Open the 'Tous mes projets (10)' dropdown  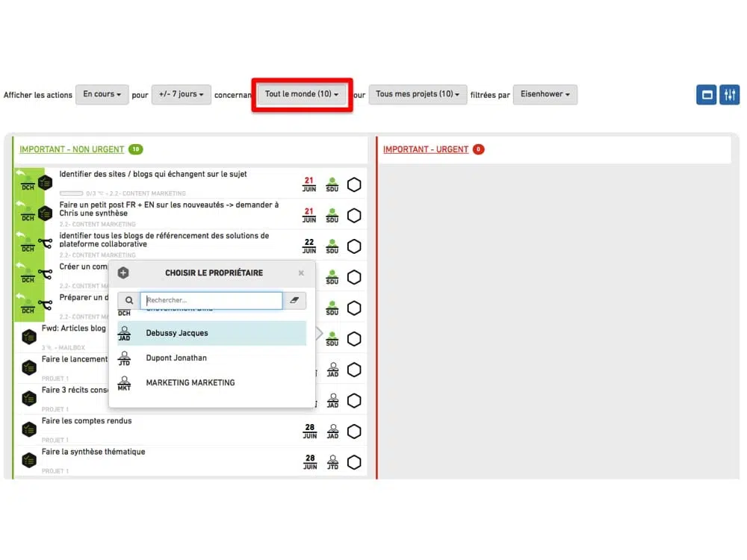418,94
